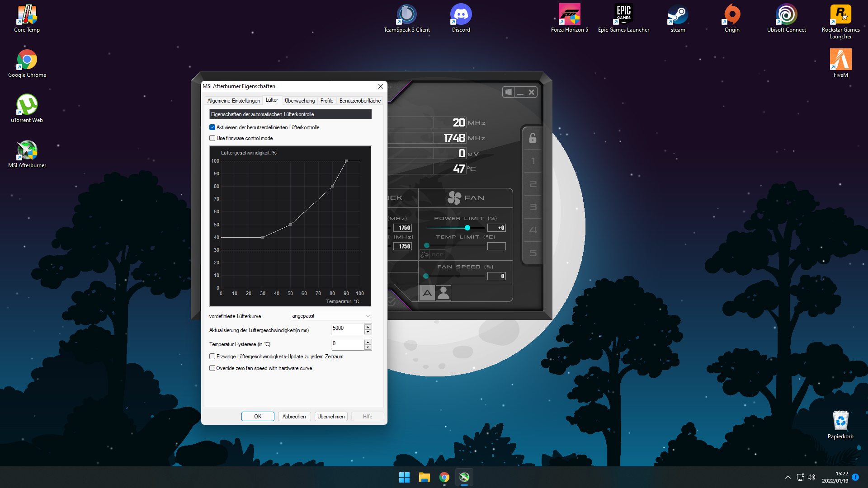Expand vordefinierte Lüfterkurve dropdown
Screen dimensions: 868x488
[368, 316]
